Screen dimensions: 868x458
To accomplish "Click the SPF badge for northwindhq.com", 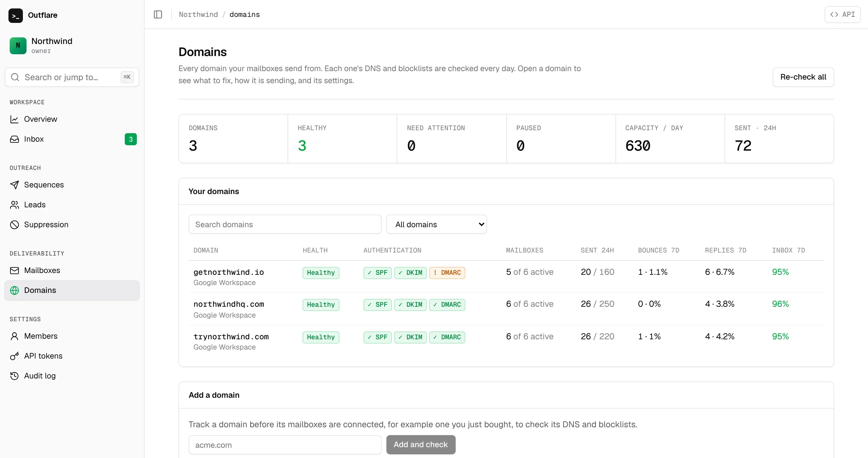I will 377,305.
